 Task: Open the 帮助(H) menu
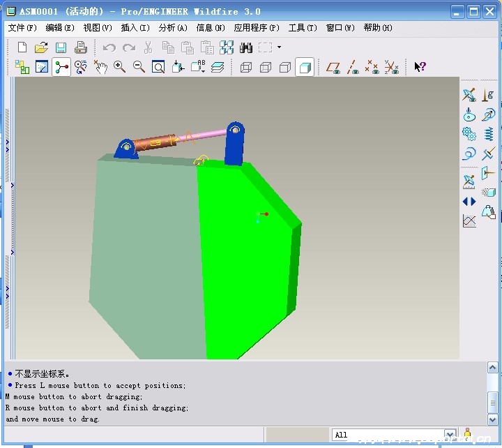coord(378,28)
